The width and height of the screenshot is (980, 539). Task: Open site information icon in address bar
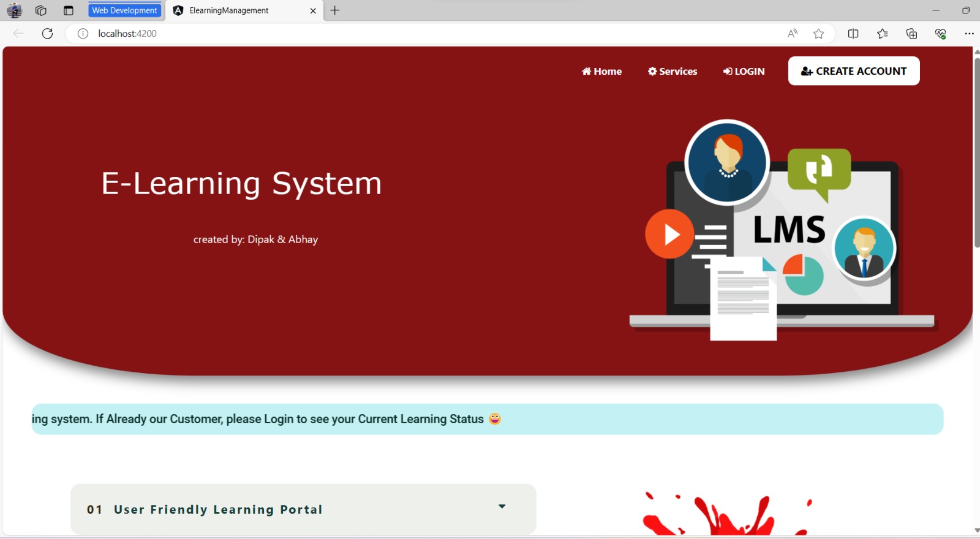[83, 34]
